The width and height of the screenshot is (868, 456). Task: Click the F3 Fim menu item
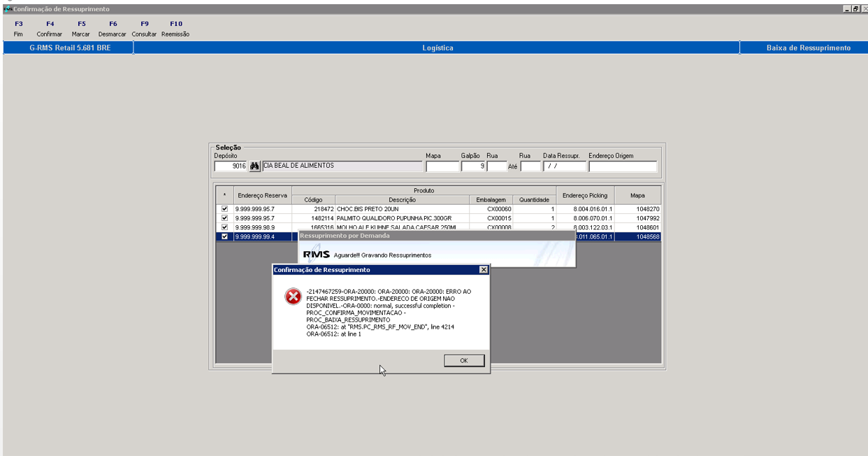point(18,29)
